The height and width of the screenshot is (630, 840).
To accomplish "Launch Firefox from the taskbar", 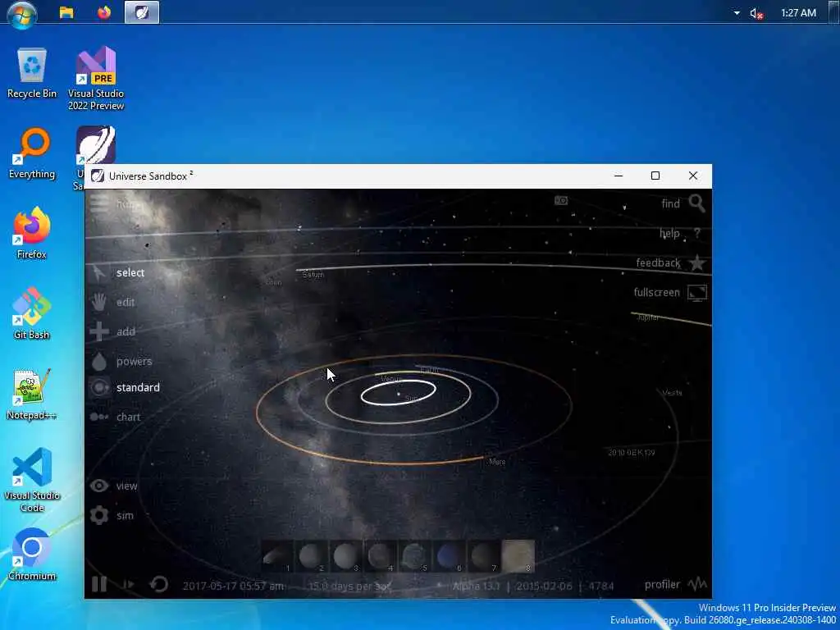I will pyautogui.click(x=104, y=12).
